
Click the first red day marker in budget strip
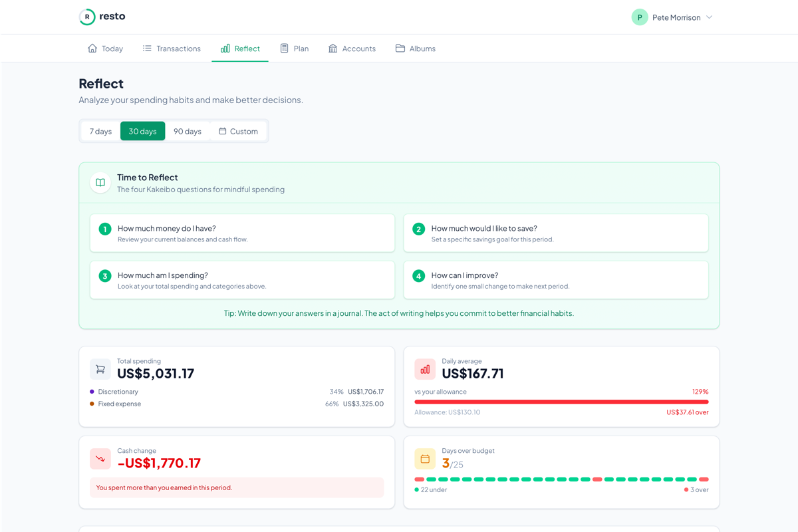point(420,479)
